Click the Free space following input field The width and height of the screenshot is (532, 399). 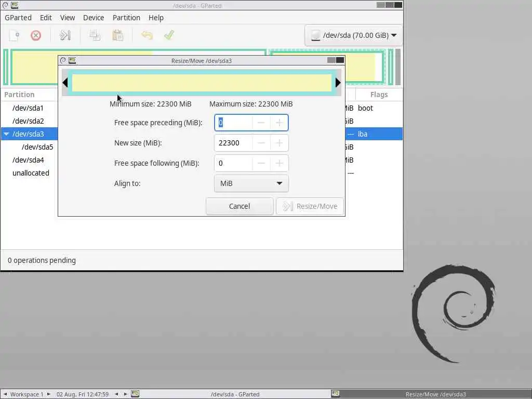(x=233, y=163)
